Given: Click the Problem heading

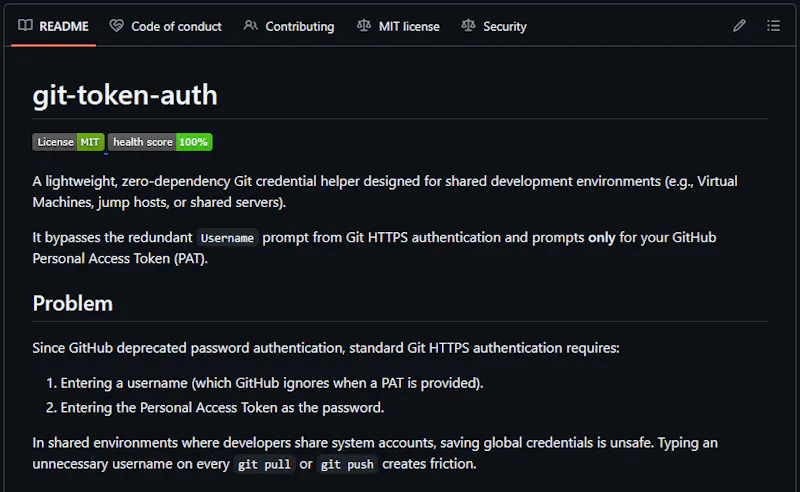Looking at the screenshot, I should (72, 304).
